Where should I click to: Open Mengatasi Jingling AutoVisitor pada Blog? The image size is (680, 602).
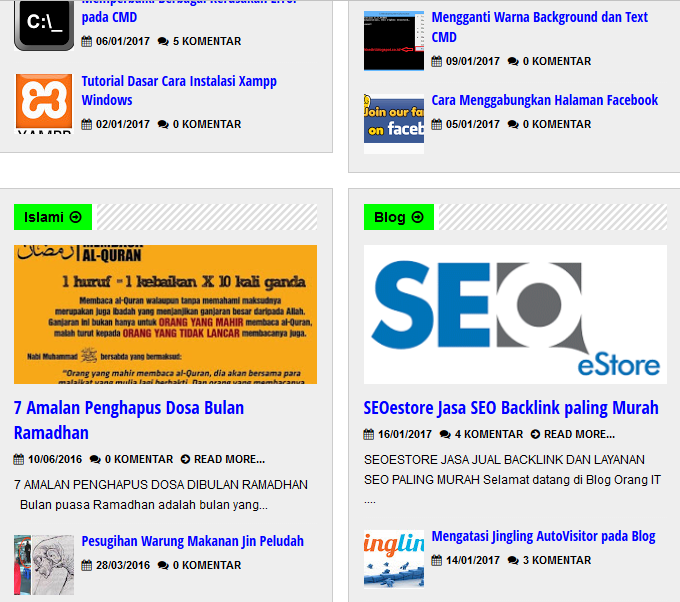[x=543, y=536]
